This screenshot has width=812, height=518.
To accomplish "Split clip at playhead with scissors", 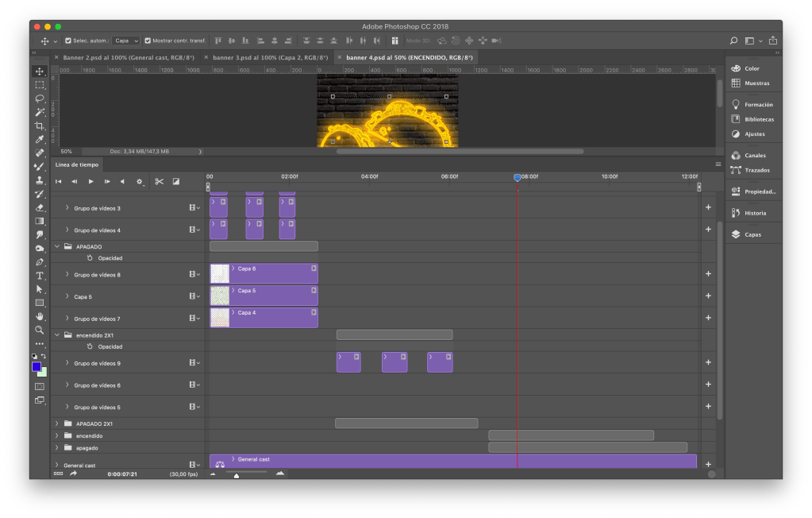I will click(x=159, y=181).
